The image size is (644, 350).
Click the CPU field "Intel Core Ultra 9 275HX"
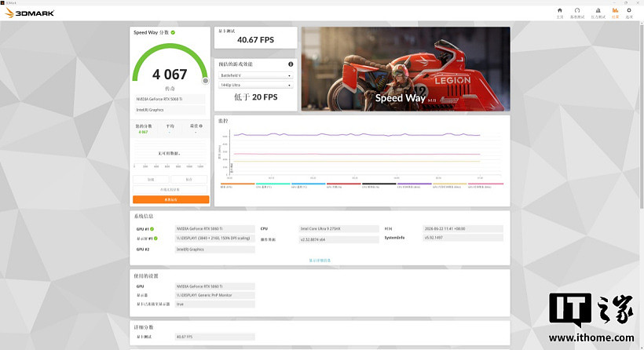(338, 228)
